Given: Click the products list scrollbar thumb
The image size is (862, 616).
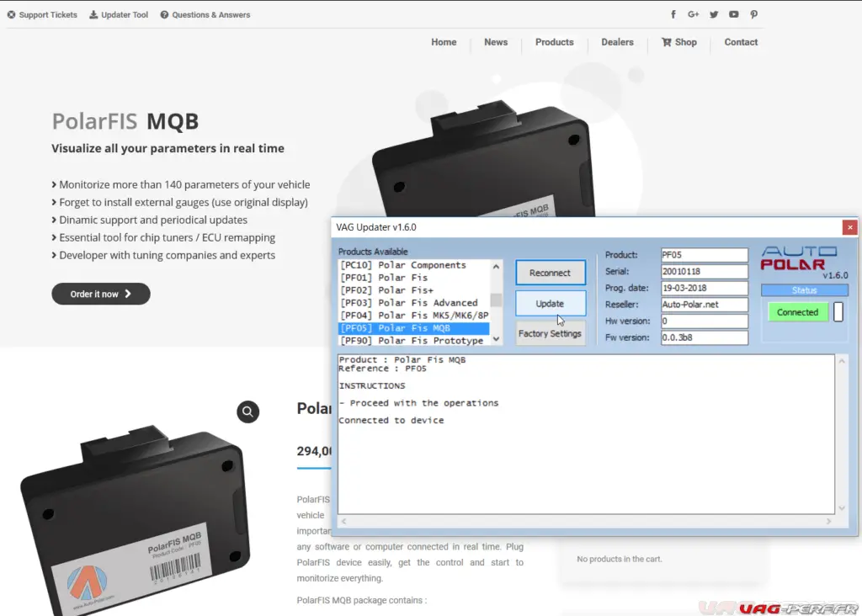Looking at the screenshot, I should point(496,300).
